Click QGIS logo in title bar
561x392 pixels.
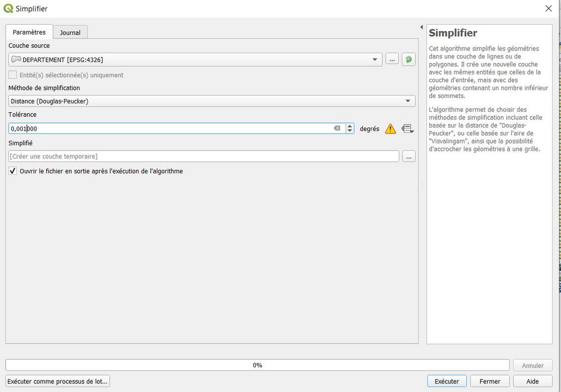tap(8, 9)
